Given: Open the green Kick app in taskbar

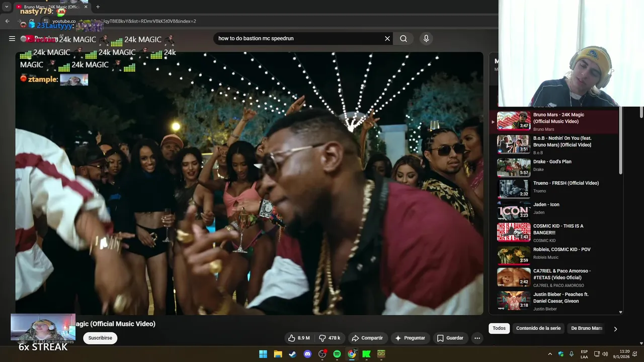Looking at the screenshot, I should pos(366,354).
